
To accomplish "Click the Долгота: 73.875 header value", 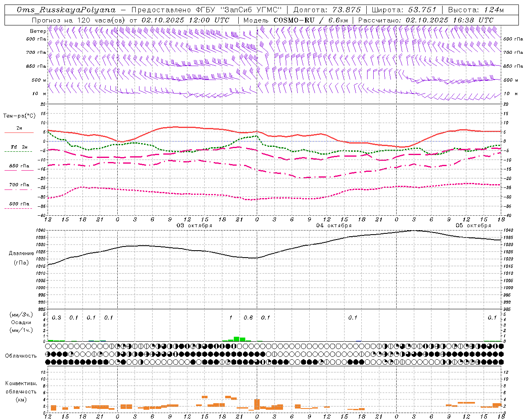I will click(x=327, y=10).
